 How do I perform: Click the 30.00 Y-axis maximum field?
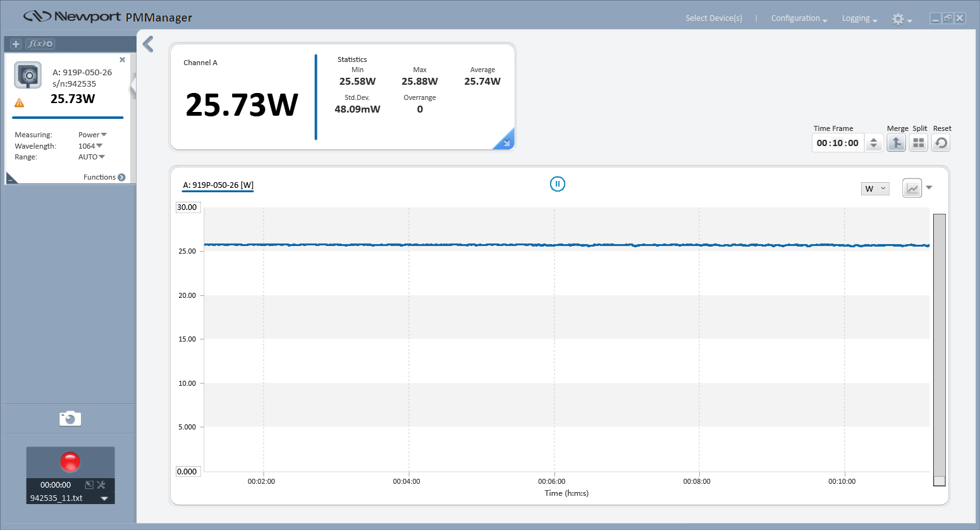[x=188, y=207]
